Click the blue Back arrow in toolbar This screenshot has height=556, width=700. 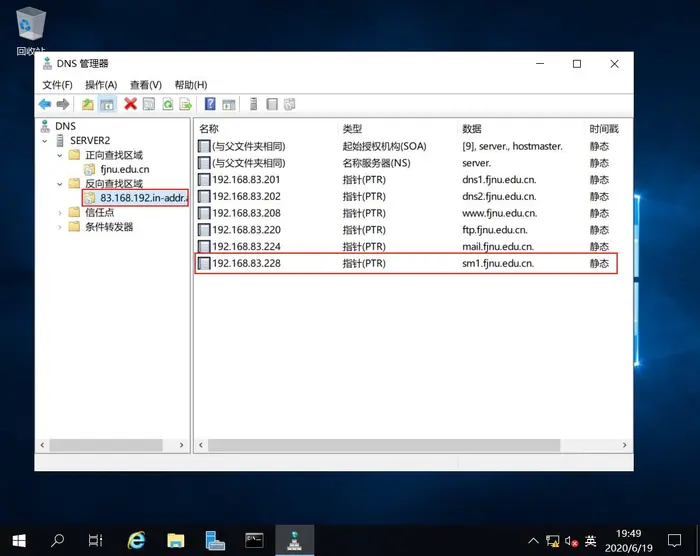coord(45,105)
